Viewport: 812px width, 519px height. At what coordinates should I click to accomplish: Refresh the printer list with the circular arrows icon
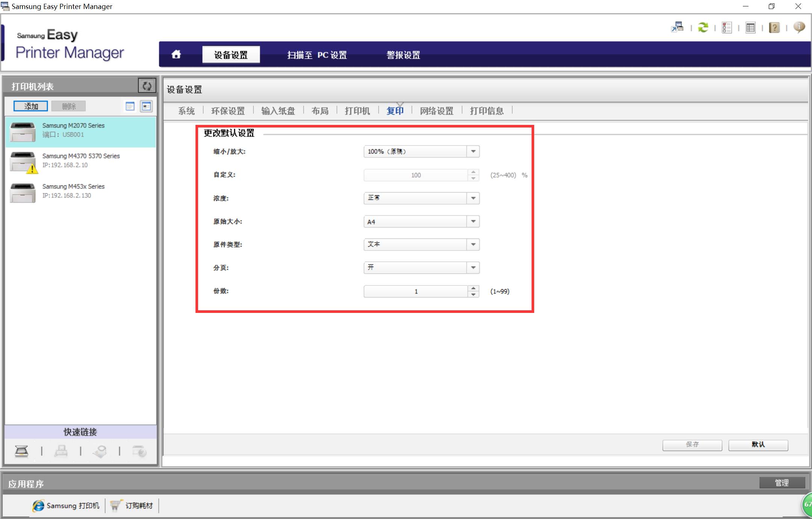[147, 86]
